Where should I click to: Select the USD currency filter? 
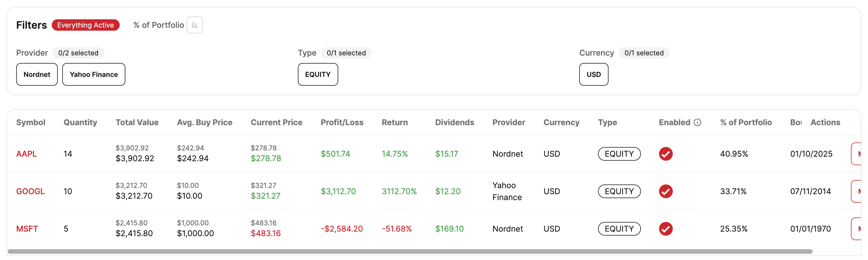click(593, 74)
